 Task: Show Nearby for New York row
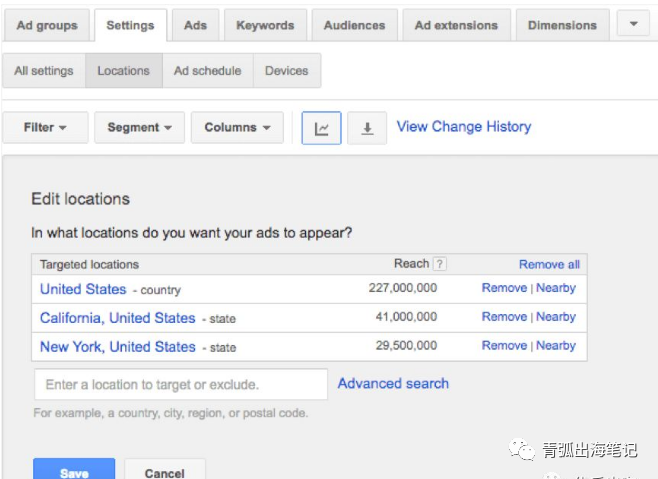tap(556, 346)
